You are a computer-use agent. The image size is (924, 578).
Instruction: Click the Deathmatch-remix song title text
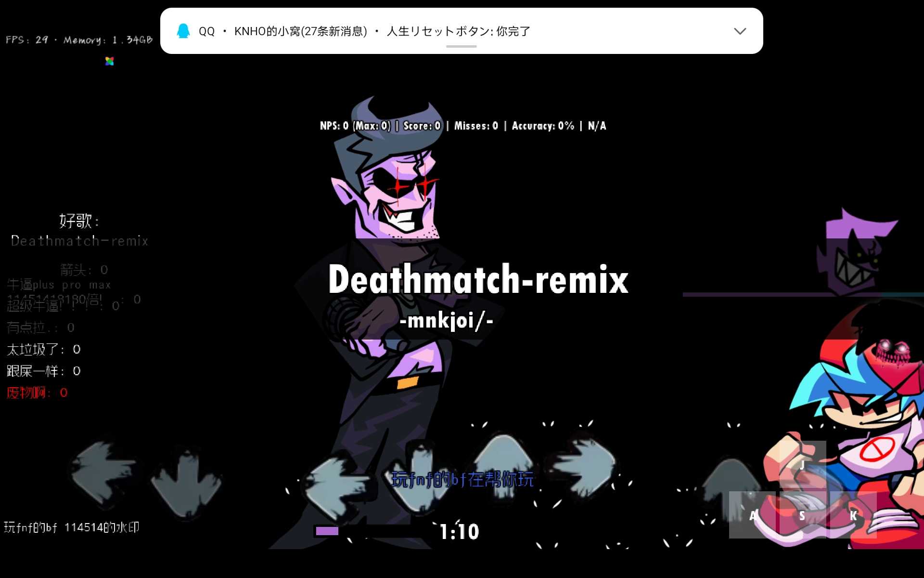[478, 279]
